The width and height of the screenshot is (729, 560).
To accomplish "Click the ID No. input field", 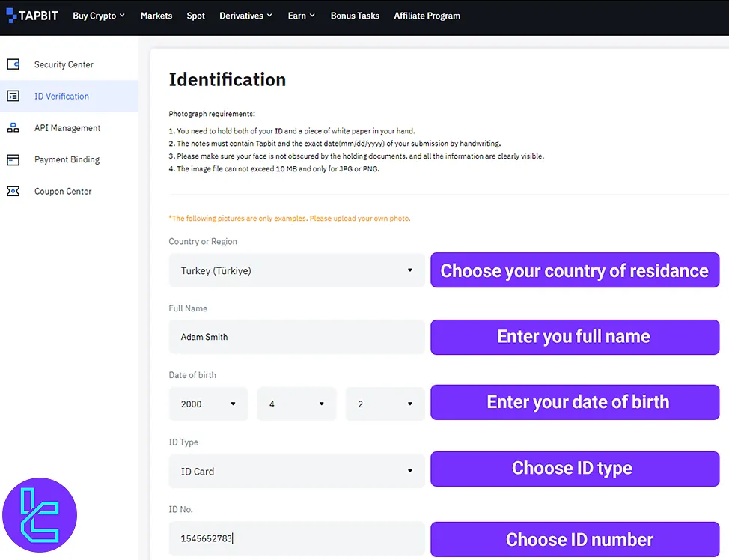I will pyautogui.click(x=296, y=538).
